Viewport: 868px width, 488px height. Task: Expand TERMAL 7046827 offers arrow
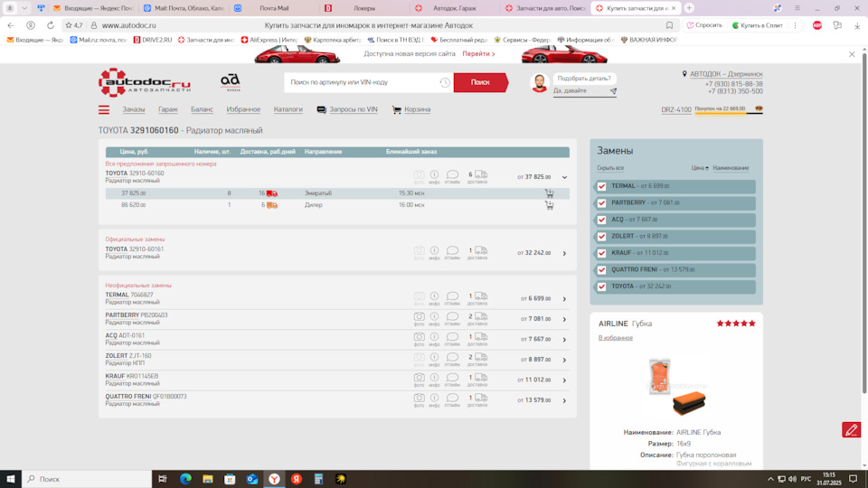point(564,299)
